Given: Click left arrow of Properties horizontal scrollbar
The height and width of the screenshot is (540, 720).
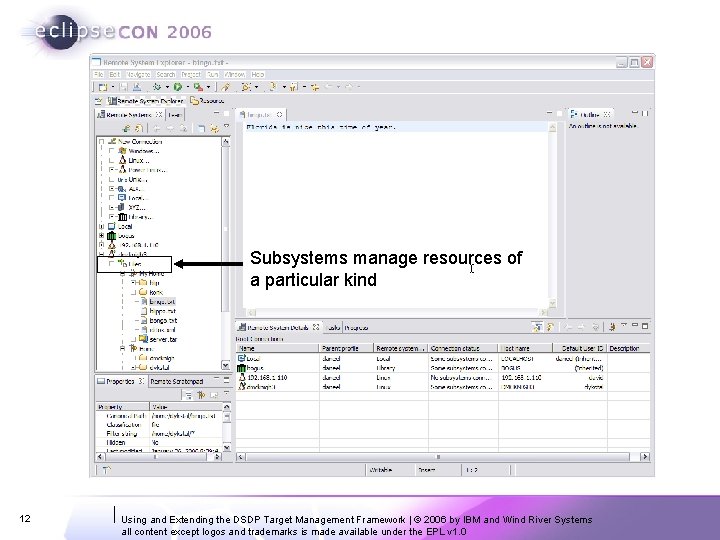Looking at the screenshot, I should (x=100, y=457).
